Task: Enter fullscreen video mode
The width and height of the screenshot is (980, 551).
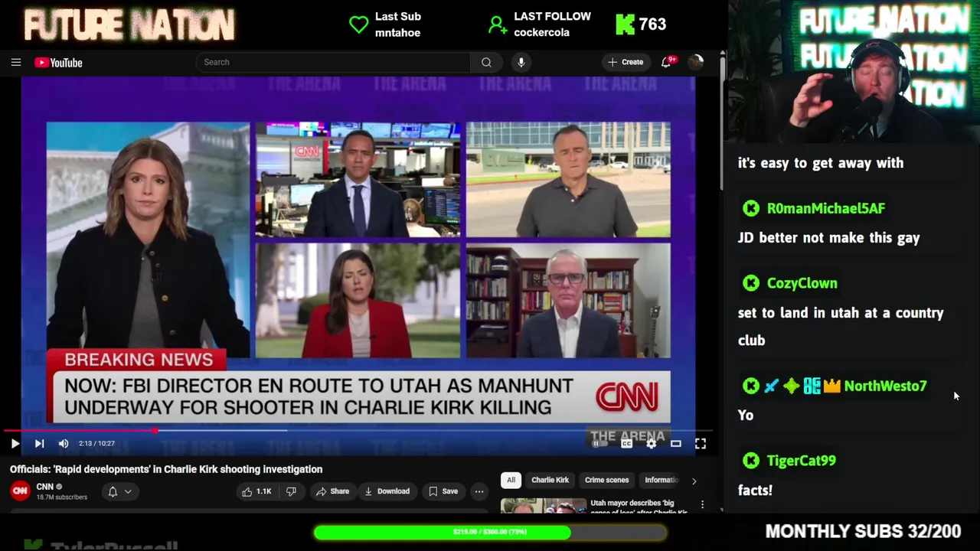Action: pos(700,443)
